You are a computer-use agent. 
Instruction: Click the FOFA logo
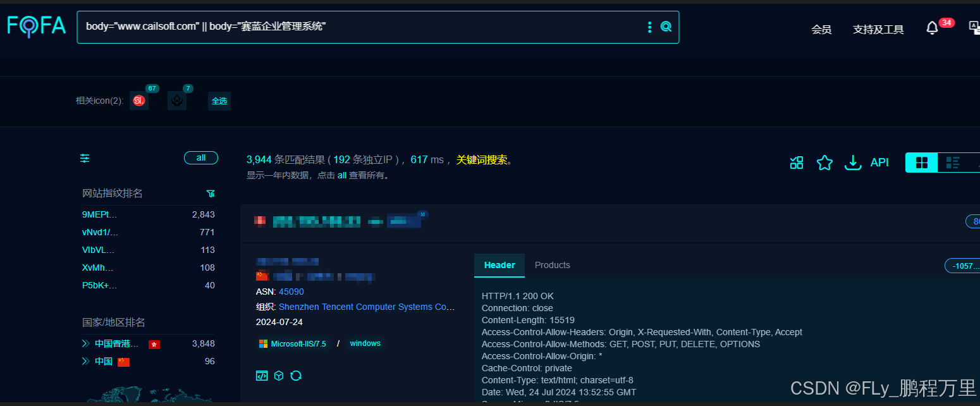click(37, 26)
